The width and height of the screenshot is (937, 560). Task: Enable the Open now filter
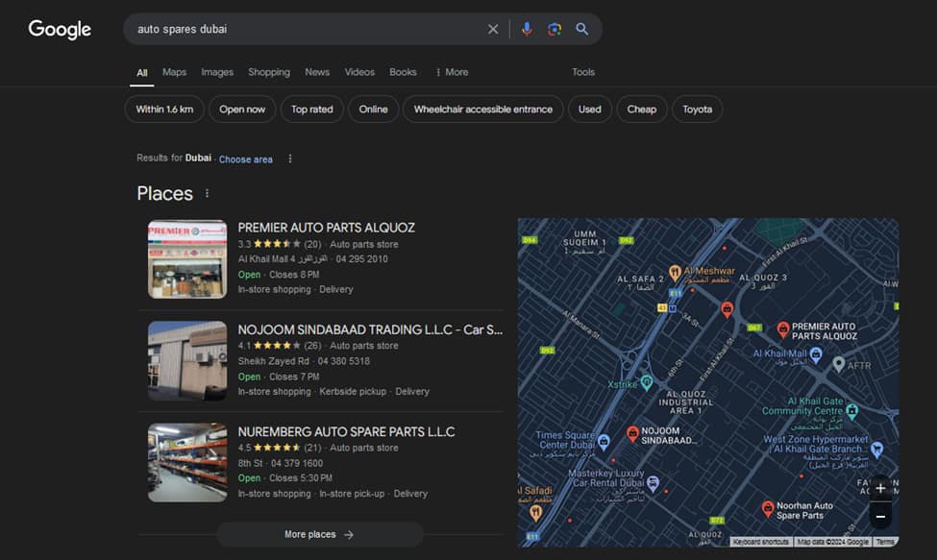[241, 109]
